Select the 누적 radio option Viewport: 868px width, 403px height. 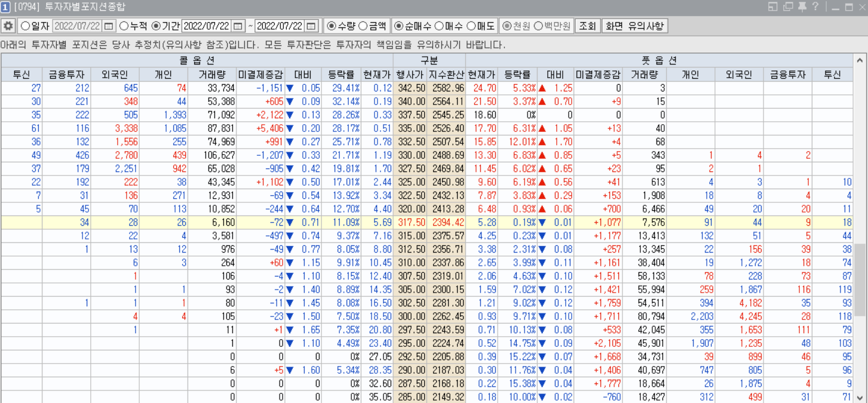[x=133, y=26]
